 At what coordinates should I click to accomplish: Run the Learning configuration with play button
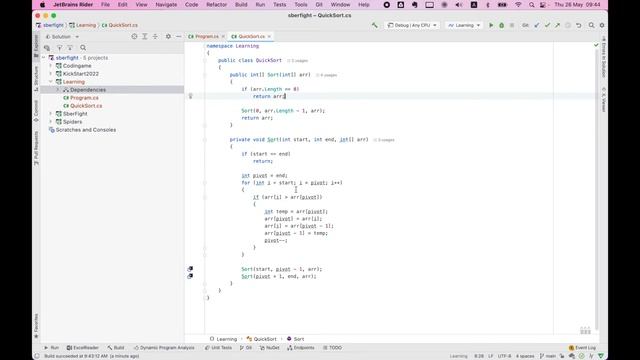(x=491, y=25)
